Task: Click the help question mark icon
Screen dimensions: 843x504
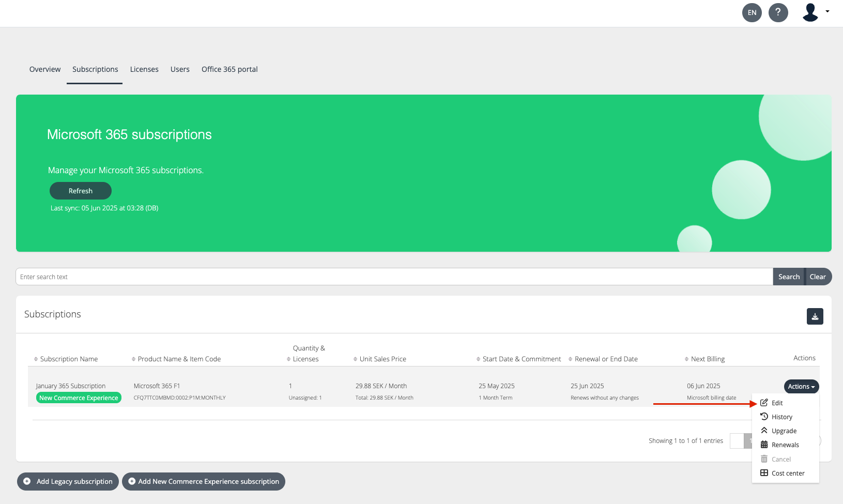Action: click(778, 12)
